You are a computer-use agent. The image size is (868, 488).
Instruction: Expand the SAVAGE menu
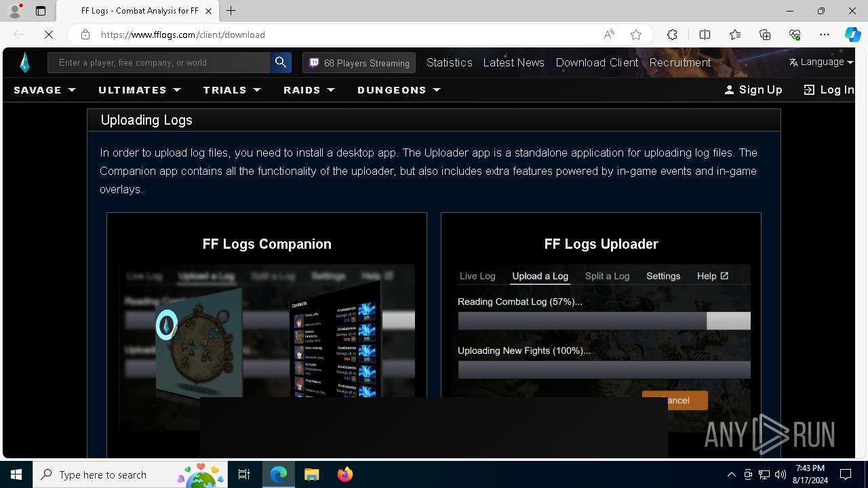tap(45, 89)
